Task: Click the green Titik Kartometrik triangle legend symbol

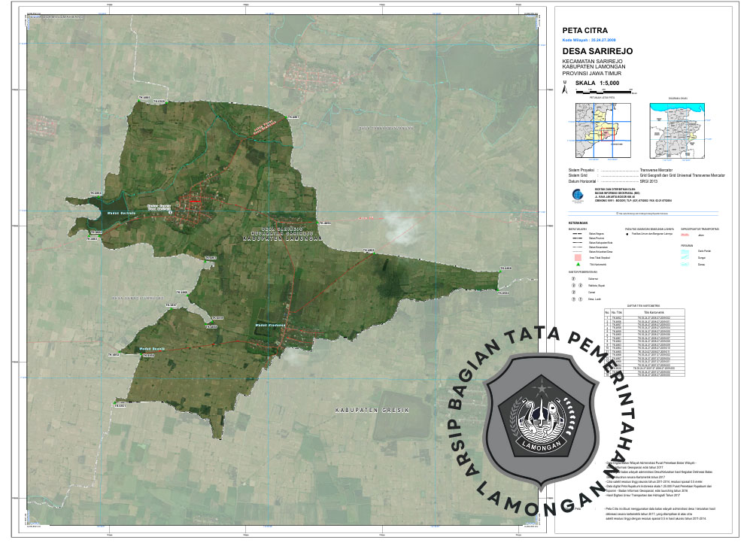Action: coord(577,265)
